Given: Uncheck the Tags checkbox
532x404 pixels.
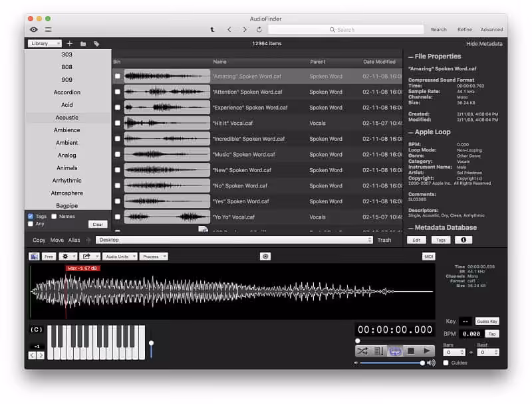Looking at the screenshot, I should coord(31,216).
